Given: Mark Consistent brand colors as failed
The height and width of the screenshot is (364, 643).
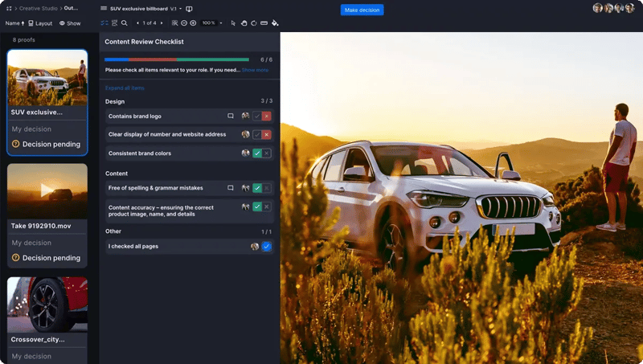Looking at the screenshot, I should point(267,153).
